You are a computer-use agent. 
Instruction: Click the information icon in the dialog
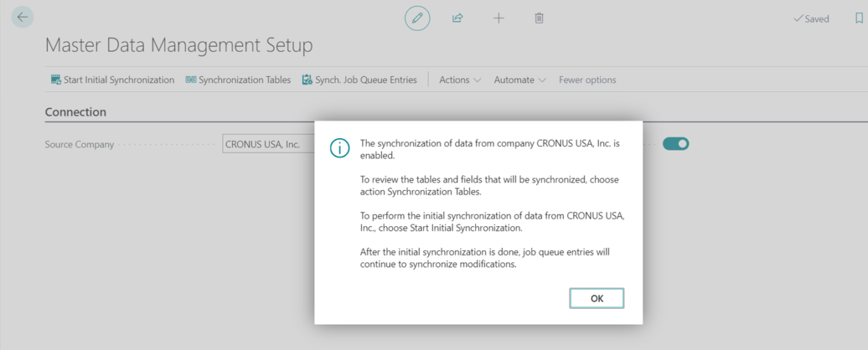pos(339,148)
